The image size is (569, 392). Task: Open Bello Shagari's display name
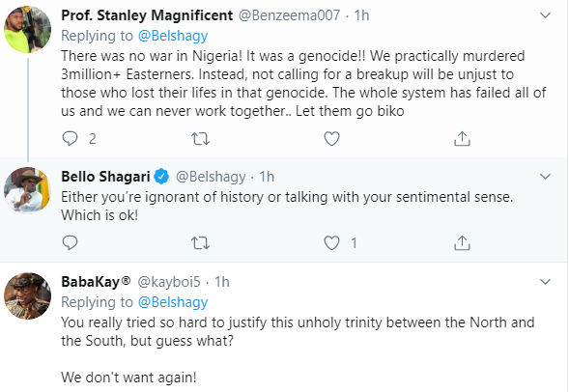pyautogui.click(x=105, y=177)
